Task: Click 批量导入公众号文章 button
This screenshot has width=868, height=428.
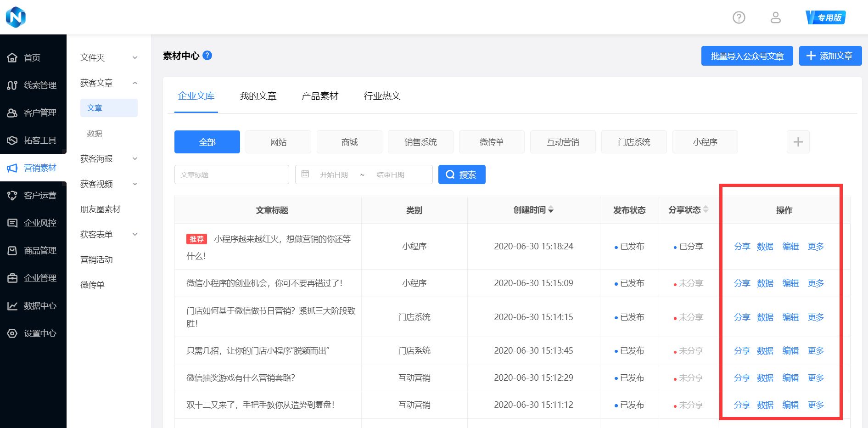Action: click(x=747, y=56)
